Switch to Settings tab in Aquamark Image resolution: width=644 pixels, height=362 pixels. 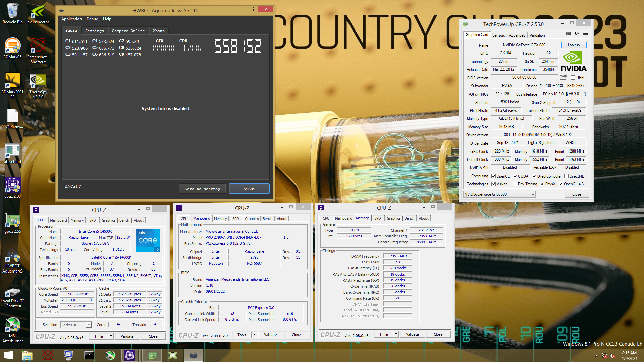pos(95,31)
